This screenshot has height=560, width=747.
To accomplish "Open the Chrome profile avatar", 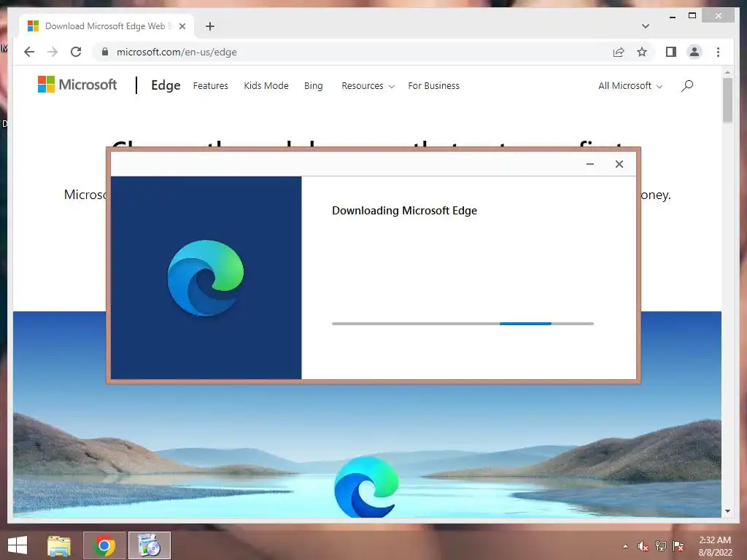I will 694,52.
